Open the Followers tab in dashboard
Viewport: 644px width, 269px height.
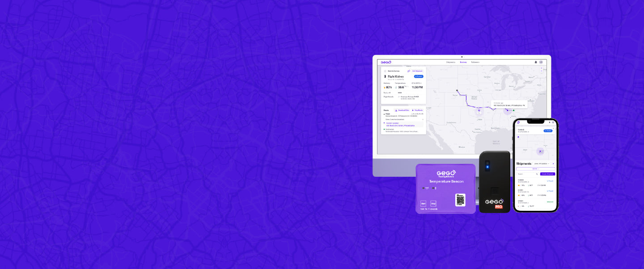475,62
